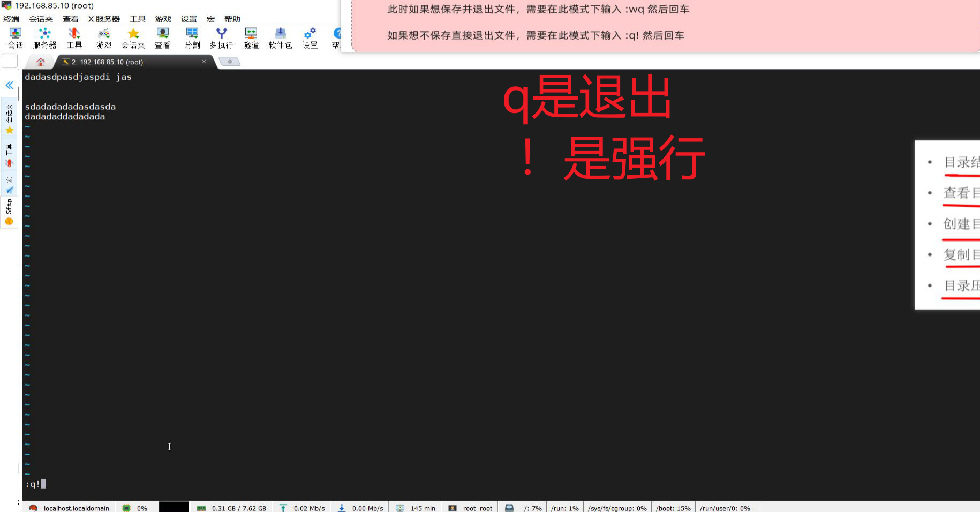Viewport: 980px width, 512px height.
Task: Click the uptime monitor icon beside 145 min
Action: 400,508
